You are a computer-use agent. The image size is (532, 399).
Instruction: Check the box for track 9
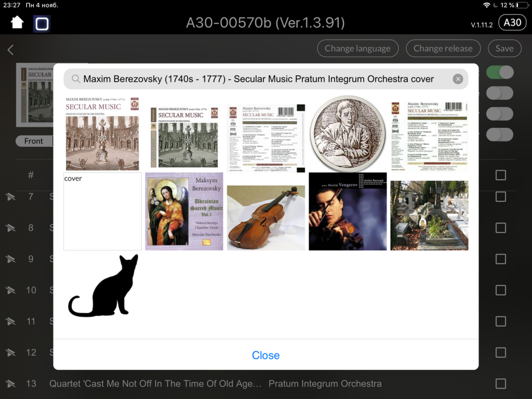click(501, 259)
